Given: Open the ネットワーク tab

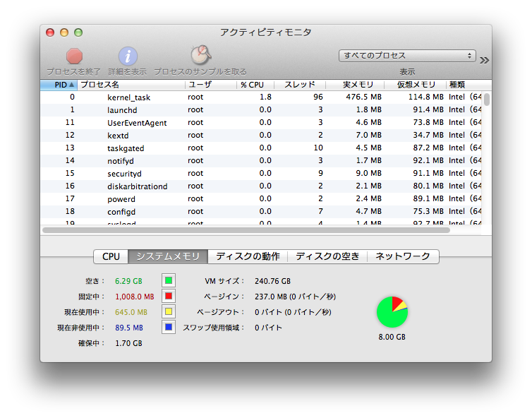Looking at the screenshot, I should pos(402,256).
